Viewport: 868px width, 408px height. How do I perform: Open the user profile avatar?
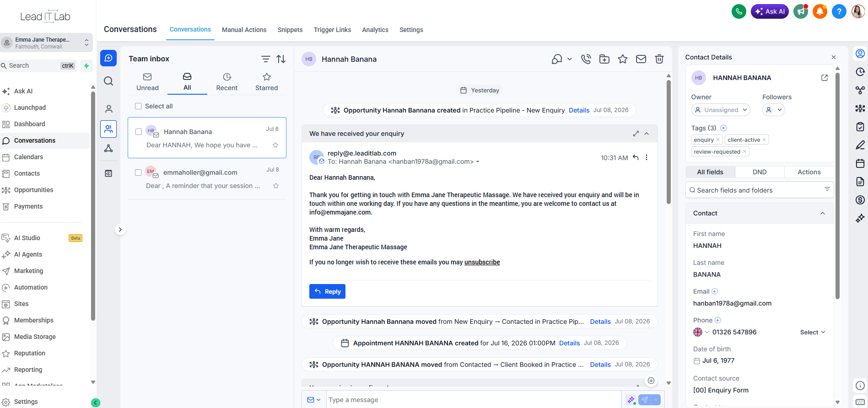pos(858,11)
